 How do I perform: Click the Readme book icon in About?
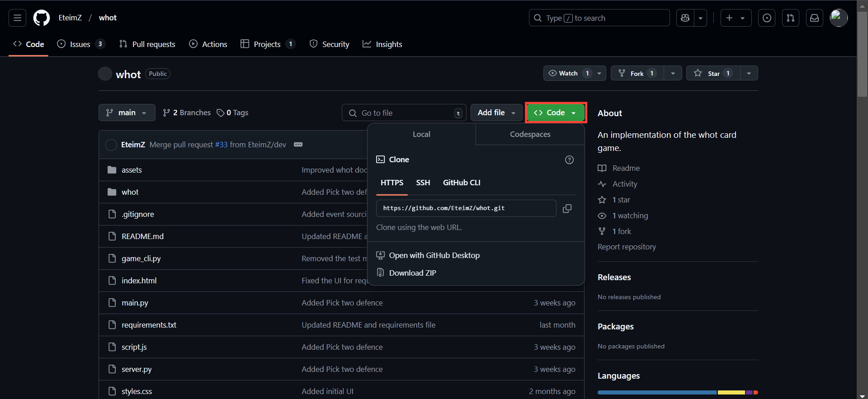point(602,168)
